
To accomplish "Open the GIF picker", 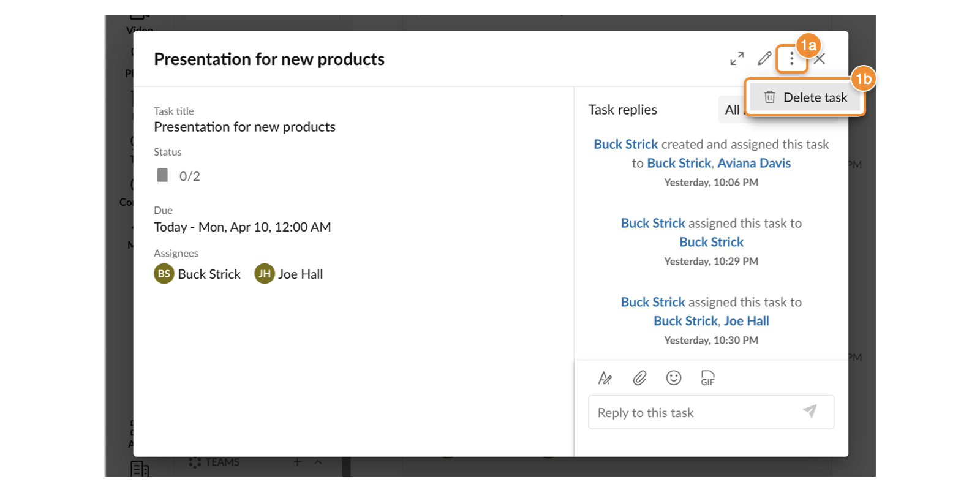I will [x=708, y=378].
